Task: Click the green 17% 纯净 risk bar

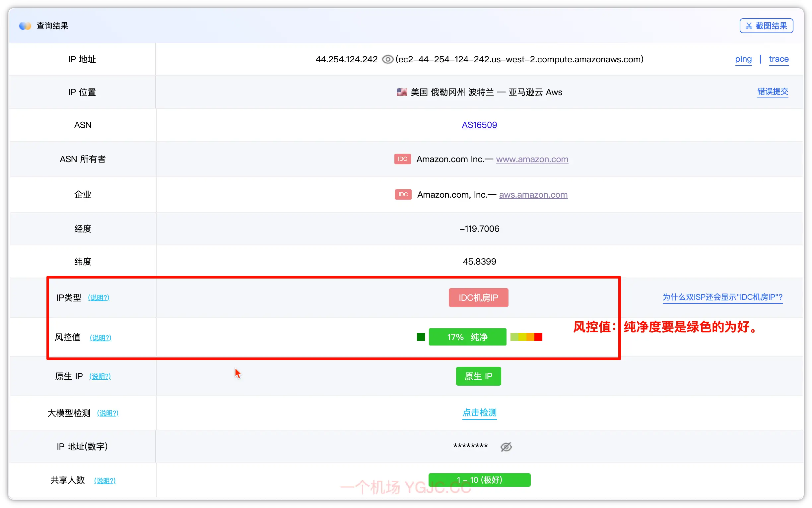Action: pyautogui.click(x=467, y=337)
